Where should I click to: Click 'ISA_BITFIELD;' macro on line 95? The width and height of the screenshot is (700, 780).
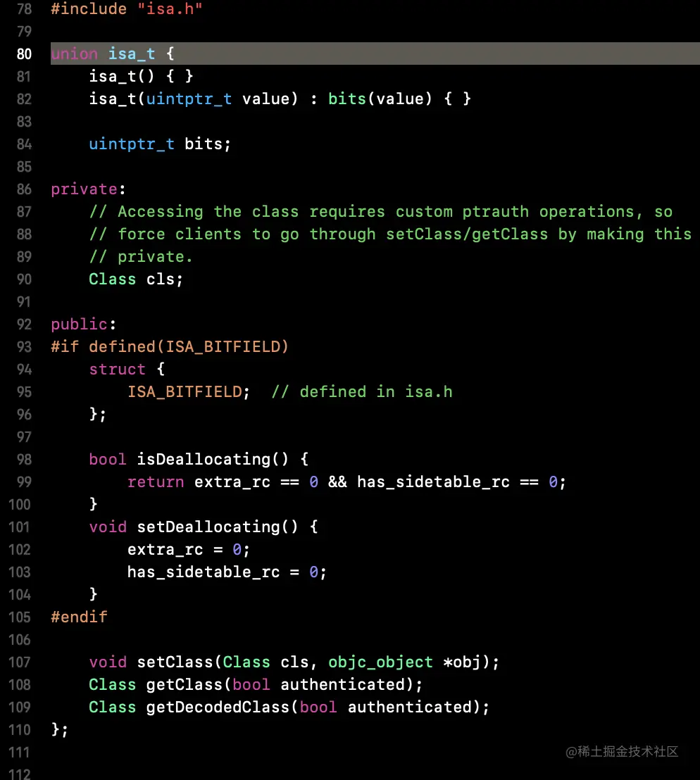pos(189,392)
